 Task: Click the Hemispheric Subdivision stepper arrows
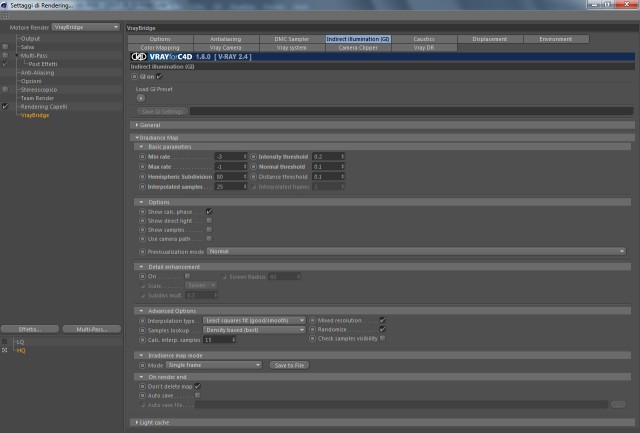[245, 177]
